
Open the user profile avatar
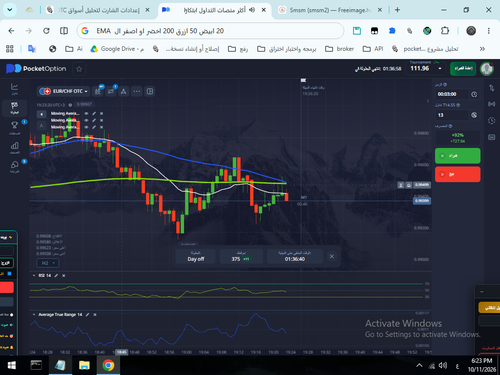tap(487, 69)
